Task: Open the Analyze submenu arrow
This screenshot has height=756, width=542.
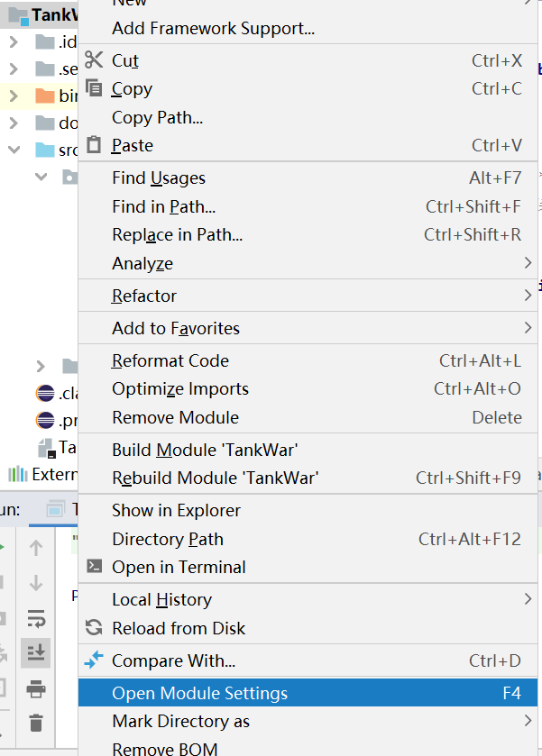Action: tap(528, 263)
